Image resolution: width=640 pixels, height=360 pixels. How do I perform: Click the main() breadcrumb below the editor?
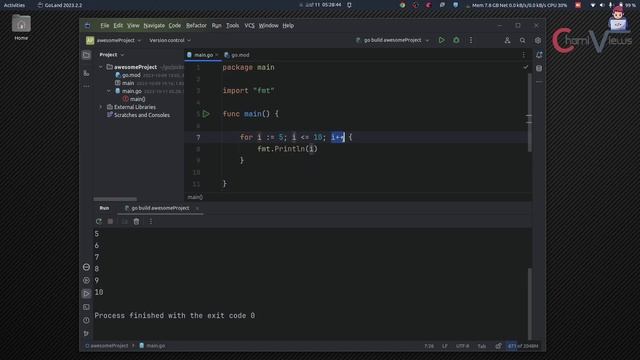point(195,197)
